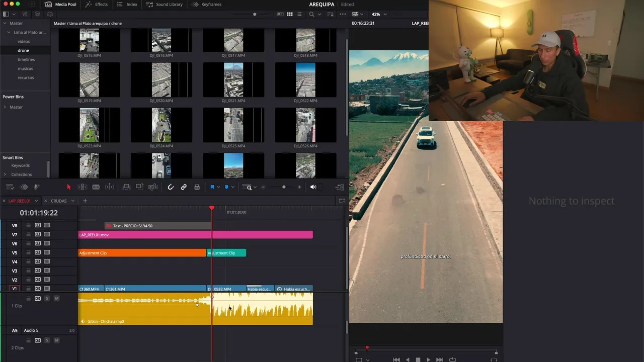Click the minus zoom-out button on timeline toolbar
The width and height of the screenshot is (644, 362).
click(263, 187)
